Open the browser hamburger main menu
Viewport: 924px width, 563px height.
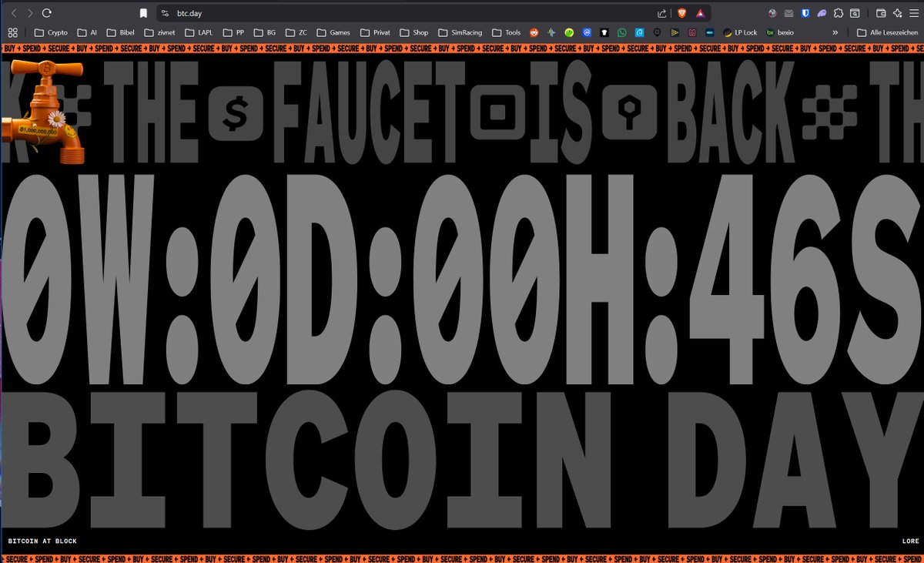point(914,13)
